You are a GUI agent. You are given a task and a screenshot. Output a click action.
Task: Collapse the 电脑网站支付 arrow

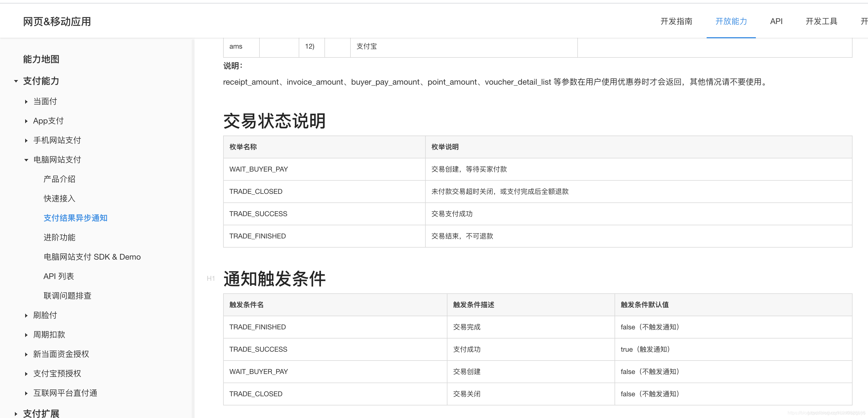tap(26, 160)
